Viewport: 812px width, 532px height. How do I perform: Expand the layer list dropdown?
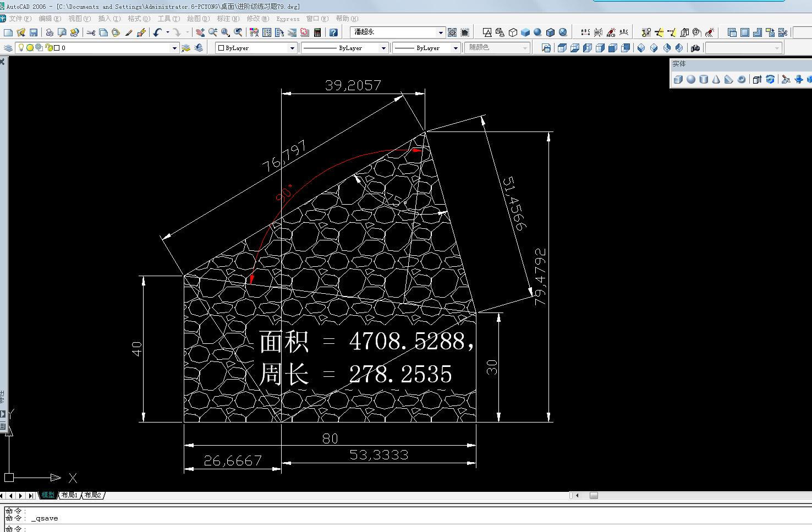175,48
